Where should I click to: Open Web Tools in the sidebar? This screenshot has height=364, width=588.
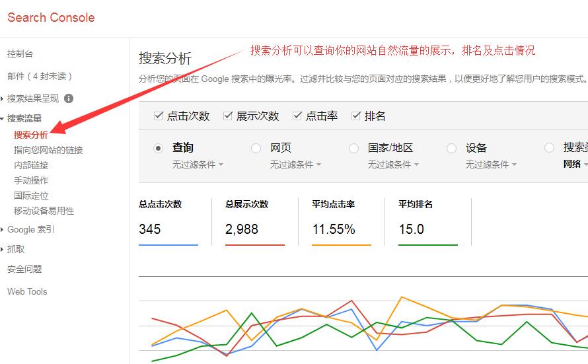coord(27,291)
